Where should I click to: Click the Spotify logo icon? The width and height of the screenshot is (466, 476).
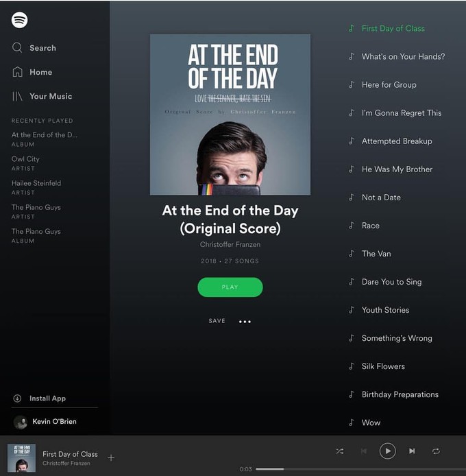point(19,20)
